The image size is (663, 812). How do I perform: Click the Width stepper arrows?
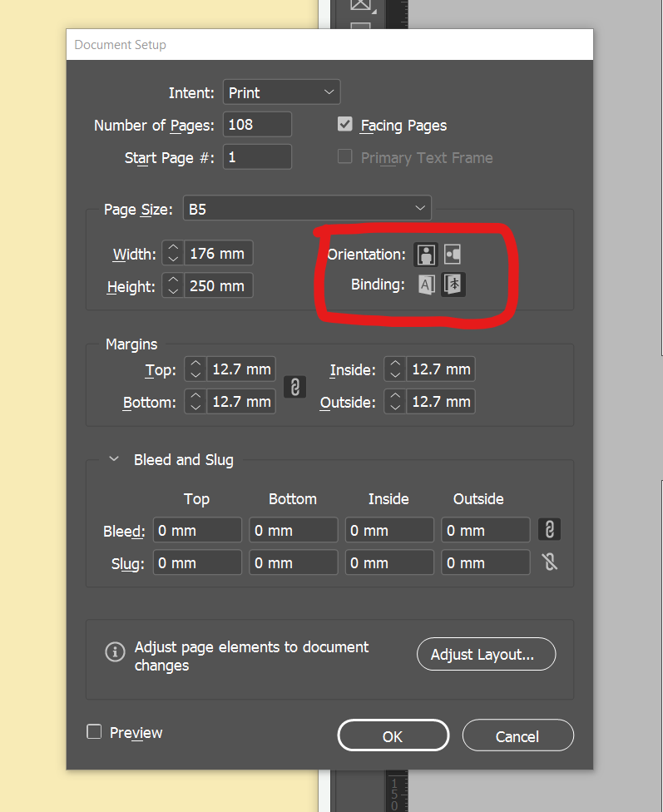coord(173,253)
